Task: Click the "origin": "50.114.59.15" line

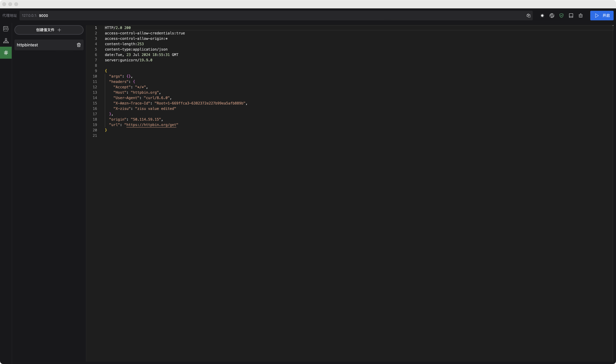Action: [136, 119]
